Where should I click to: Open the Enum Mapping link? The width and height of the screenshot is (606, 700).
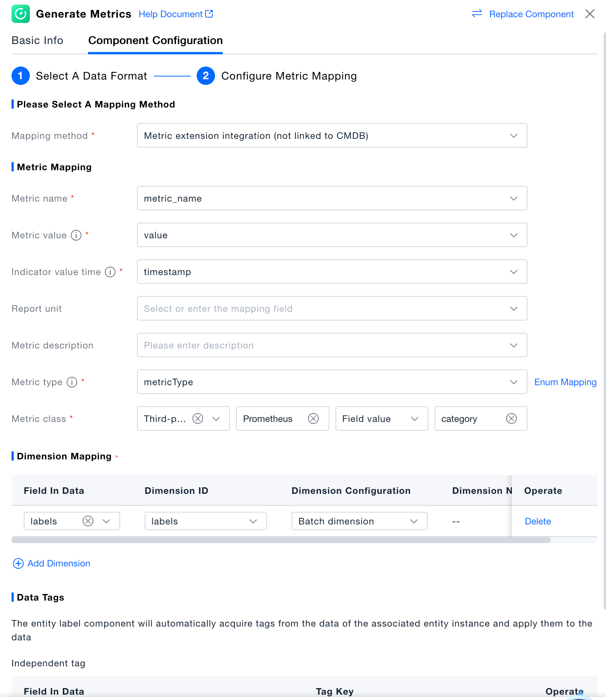[565, 382]
